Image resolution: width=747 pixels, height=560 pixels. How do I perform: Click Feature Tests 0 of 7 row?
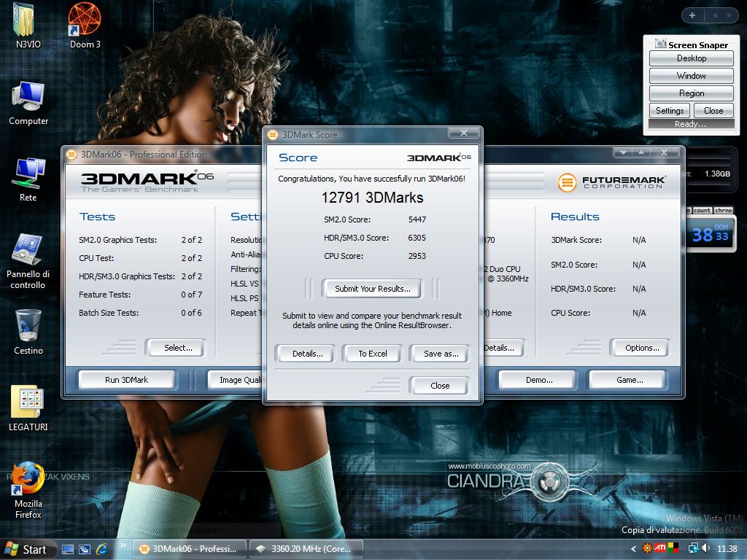click(140, 295)
